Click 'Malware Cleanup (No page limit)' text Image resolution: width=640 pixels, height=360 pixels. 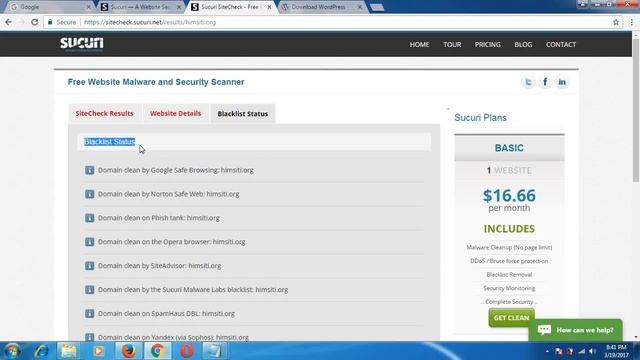pos(509,247)
